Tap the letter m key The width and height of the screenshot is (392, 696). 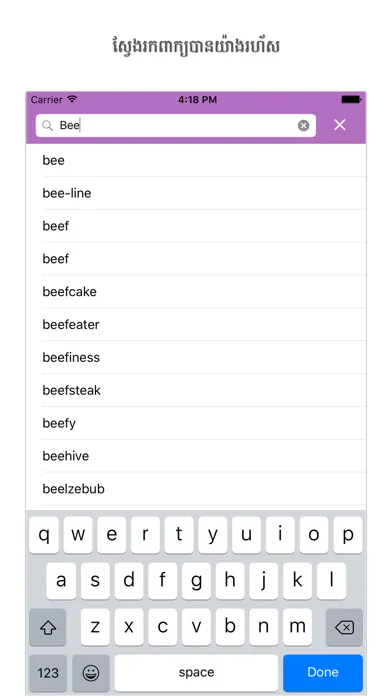pyautogui.click(x=297, y=628)
